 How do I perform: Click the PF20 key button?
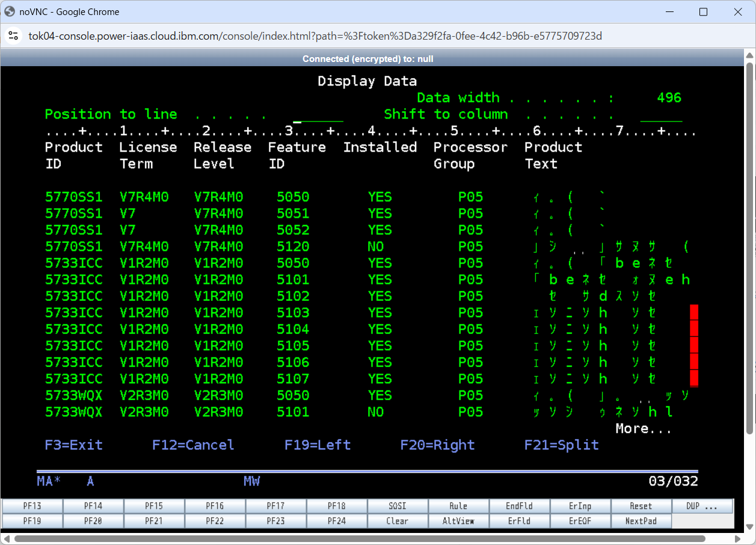93,521
